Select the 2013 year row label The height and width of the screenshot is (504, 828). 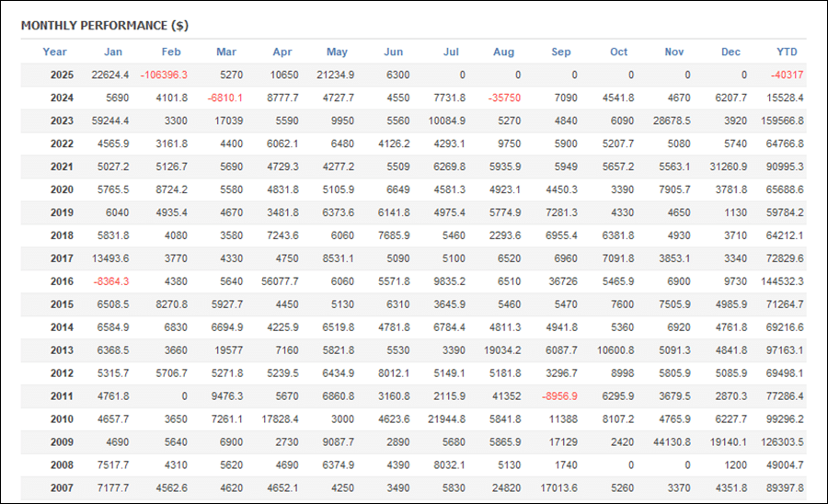[x=62, y=350]
